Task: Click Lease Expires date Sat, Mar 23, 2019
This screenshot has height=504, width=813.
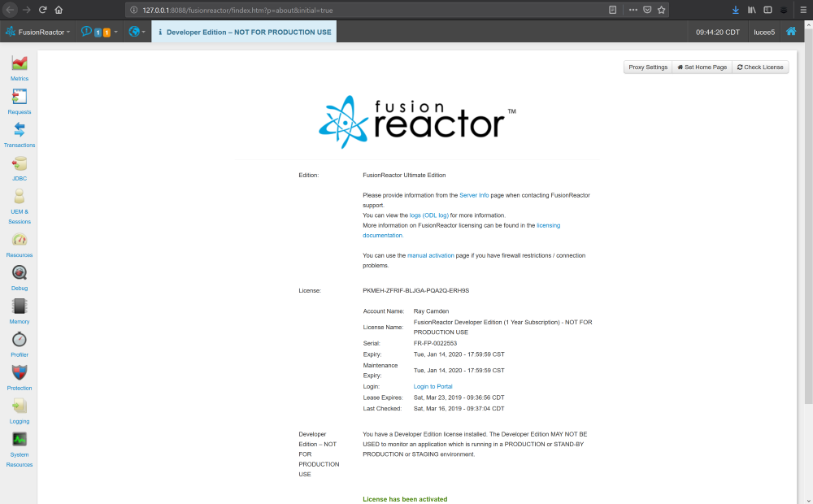Action: [x=459, y=398]
